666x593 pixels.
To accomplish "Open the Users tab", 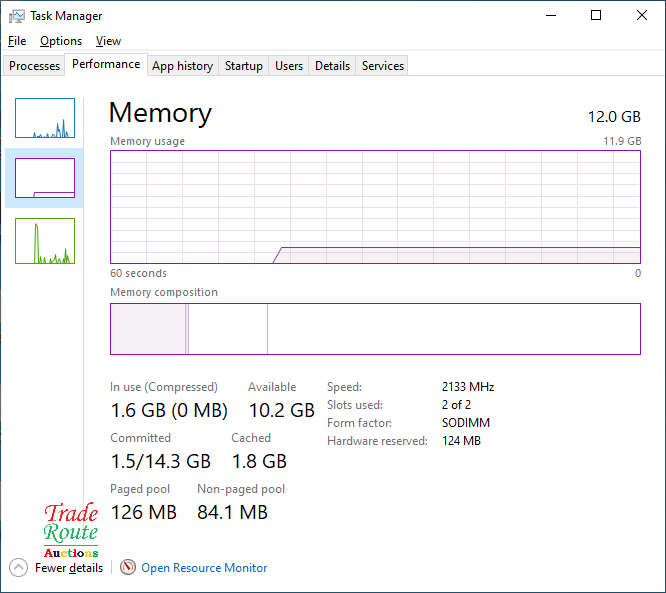I will tap(289, 66).
